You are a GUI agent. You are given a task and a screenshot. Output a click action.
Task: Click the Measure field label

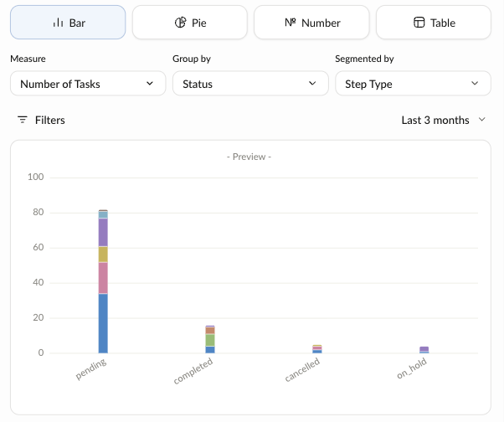28,59
